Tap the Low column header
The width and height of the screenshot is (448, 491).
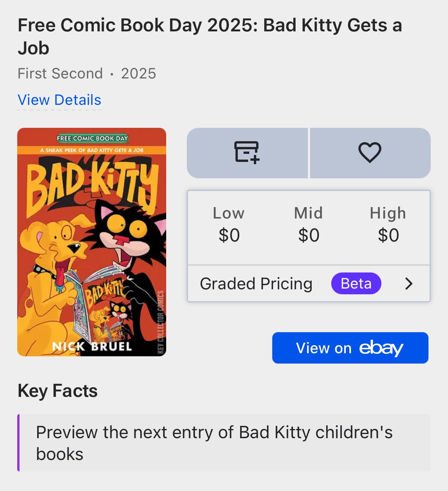pos(229,213)
